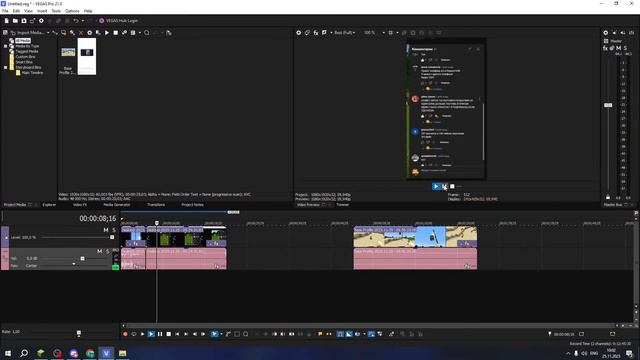Screen dimensions: 640x360
Task: Toggle Loop Playback in transport bar
Action: click(x=134, y=334)
